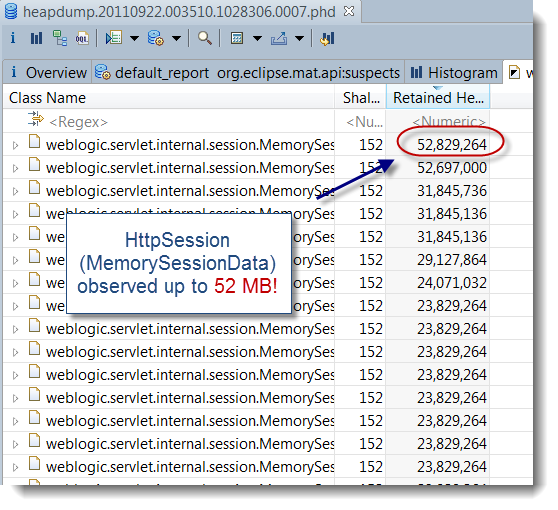
Task: Sort by the Shallow Heap column header
Action: 360,98
